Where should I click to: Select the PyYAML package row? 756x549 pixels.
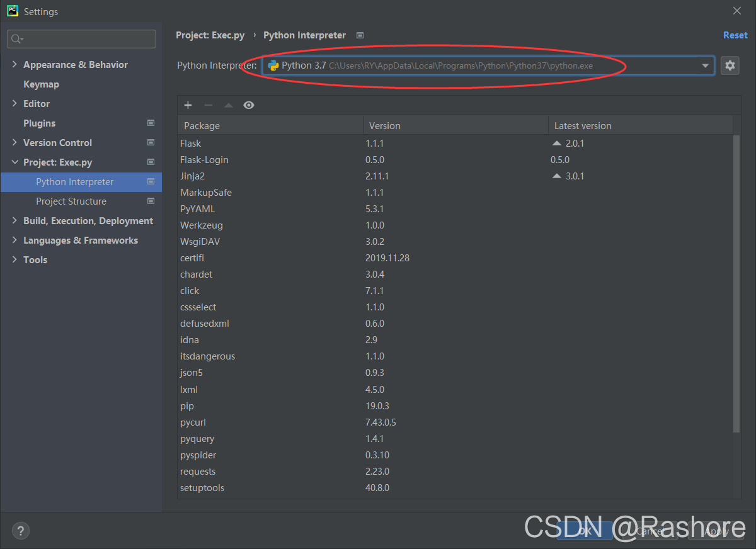click(x=455, y=209)
